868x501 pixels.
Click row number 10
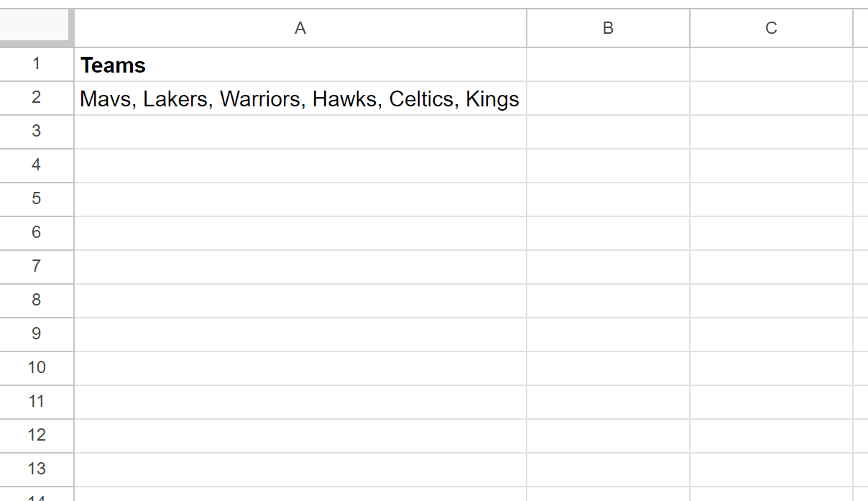37,367
